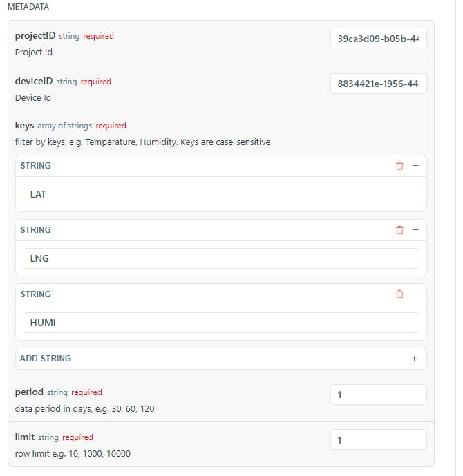Image resolution: width=463 pixels, height=476 pixels.
Task: Collapse the LNG string item
Action: (415, 230)
